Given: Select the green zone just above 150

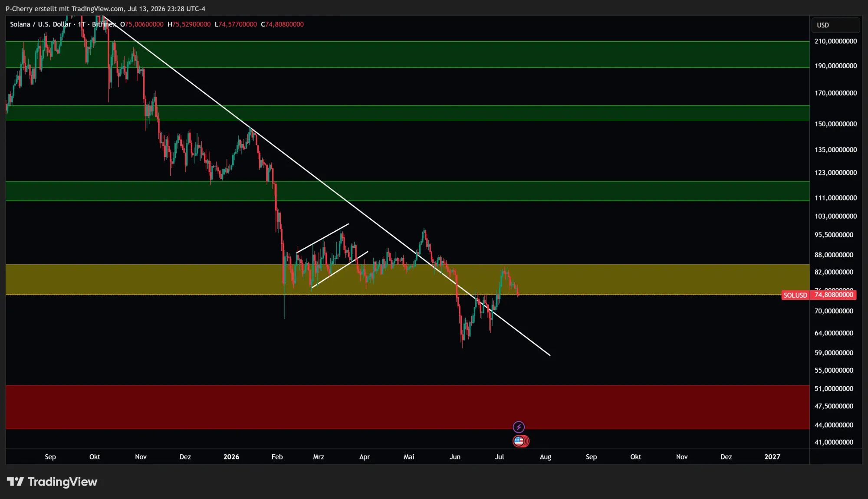Looking at the screenshot, I should point(408,113).
